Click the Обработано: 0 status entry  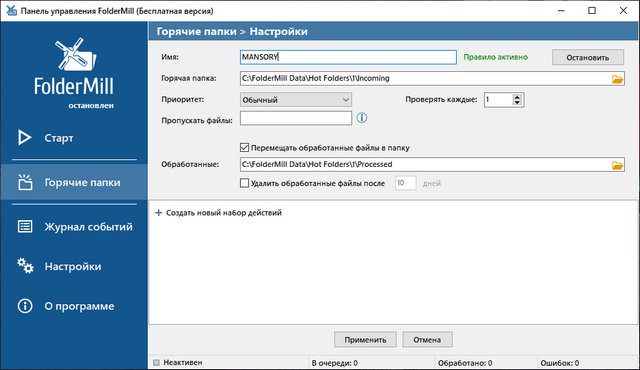coord(465,363)
